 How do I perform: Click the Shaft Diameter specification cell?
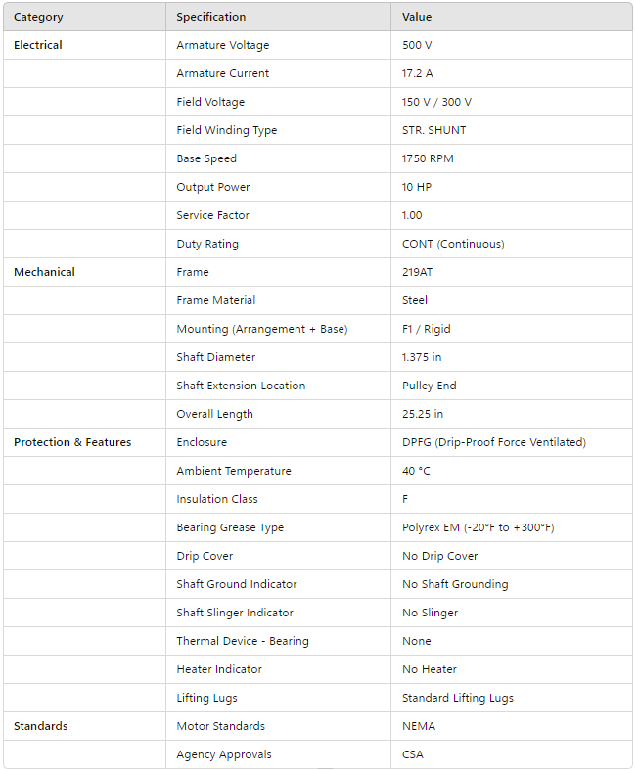pyautogui.click(x=215, y=357)
